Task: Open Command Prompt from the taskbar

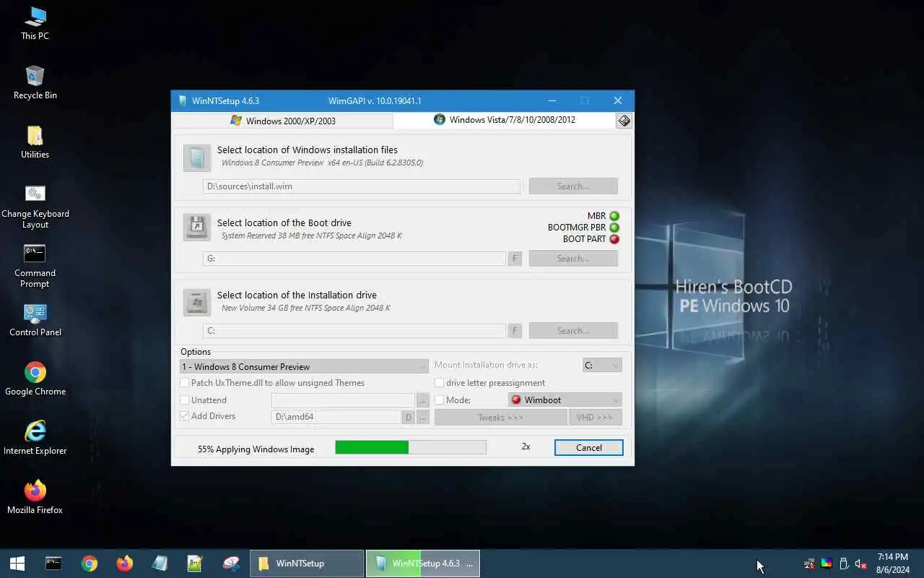Action: tap(53, 564)
